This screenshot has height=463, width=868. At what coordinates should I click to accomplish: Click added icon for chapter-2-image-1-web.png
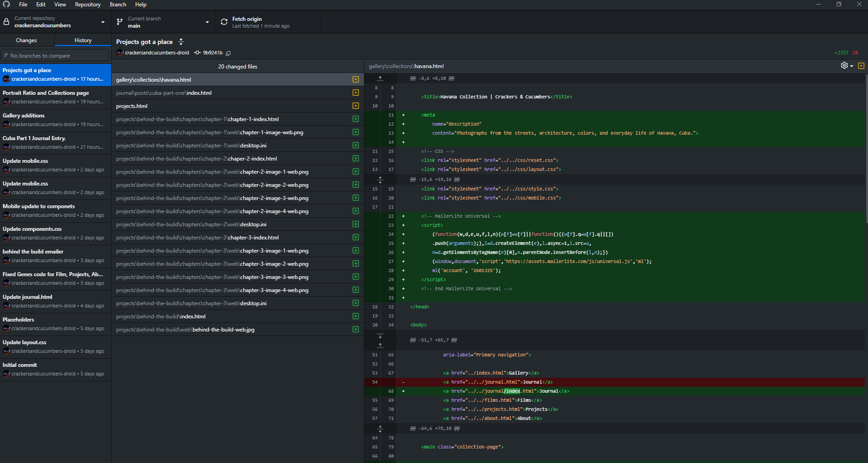[356, 171]
